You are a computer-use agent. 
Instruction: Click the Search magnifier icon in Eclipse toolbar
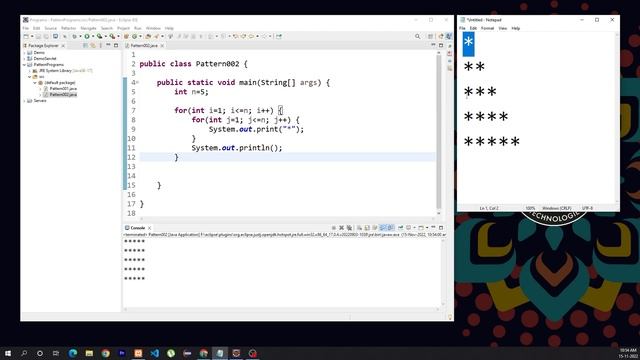(x=418, y=36)
